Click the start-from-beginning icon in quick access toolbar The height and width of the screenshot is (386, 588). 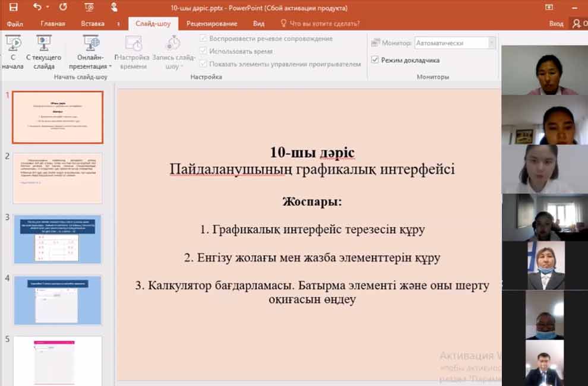pos(89,8)
